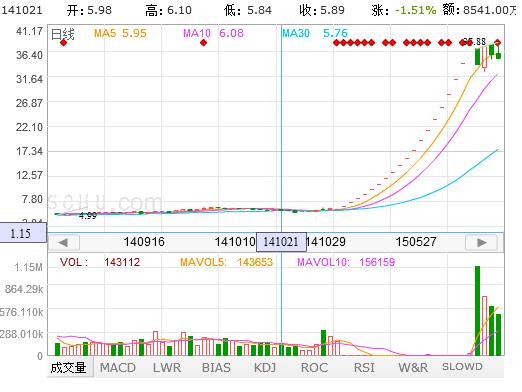522x392 pixels.
Task: Click the MA30 5.76 legend
Action: click(315, 33)
